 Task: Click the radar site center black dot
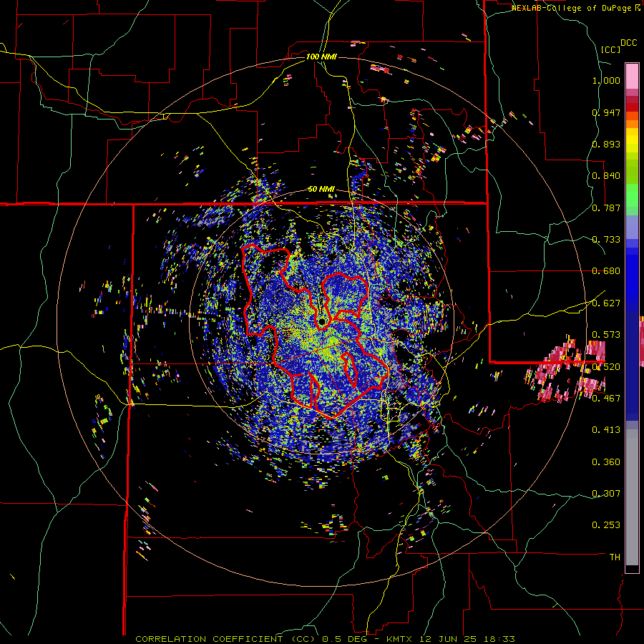click(x=322, y=321)
